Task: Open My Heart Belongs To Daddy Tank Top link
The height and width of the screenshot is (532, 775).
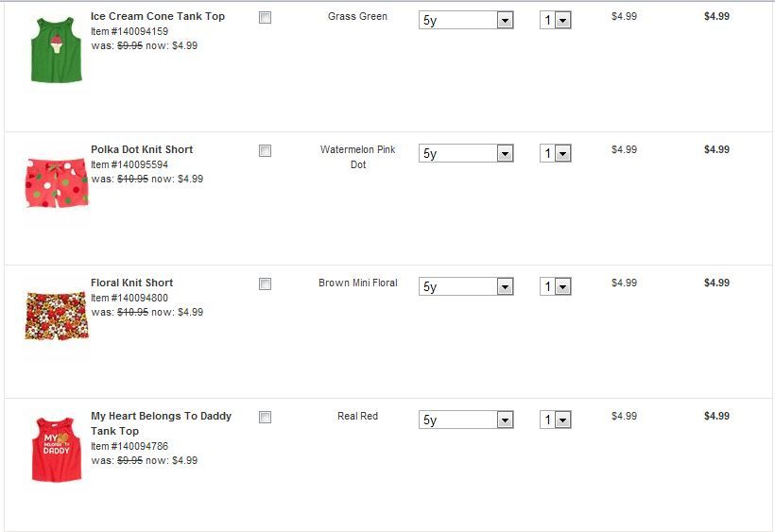Action: [161, 416]
